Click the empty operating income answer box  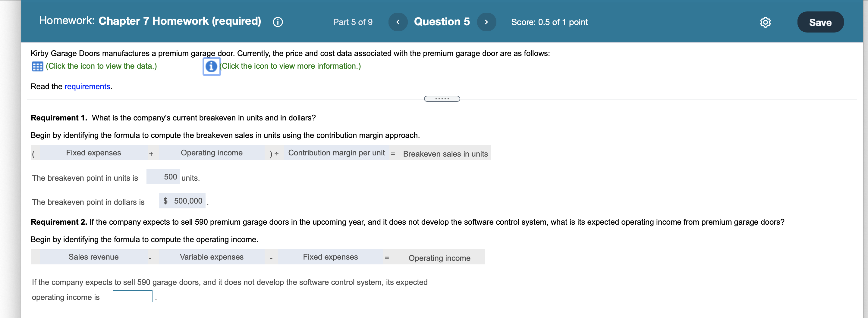click(x=132, y=296)
